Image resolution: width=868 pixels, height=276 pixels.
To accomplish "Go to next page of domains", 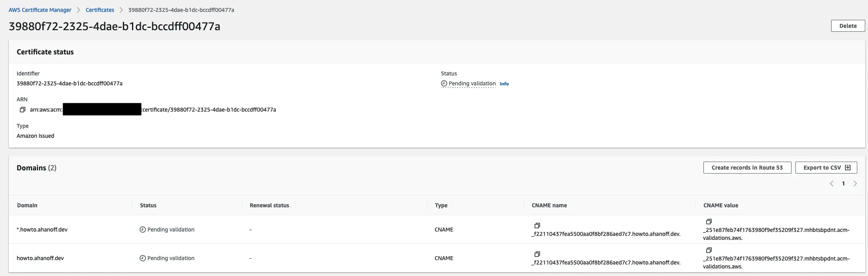I will 855,183.
